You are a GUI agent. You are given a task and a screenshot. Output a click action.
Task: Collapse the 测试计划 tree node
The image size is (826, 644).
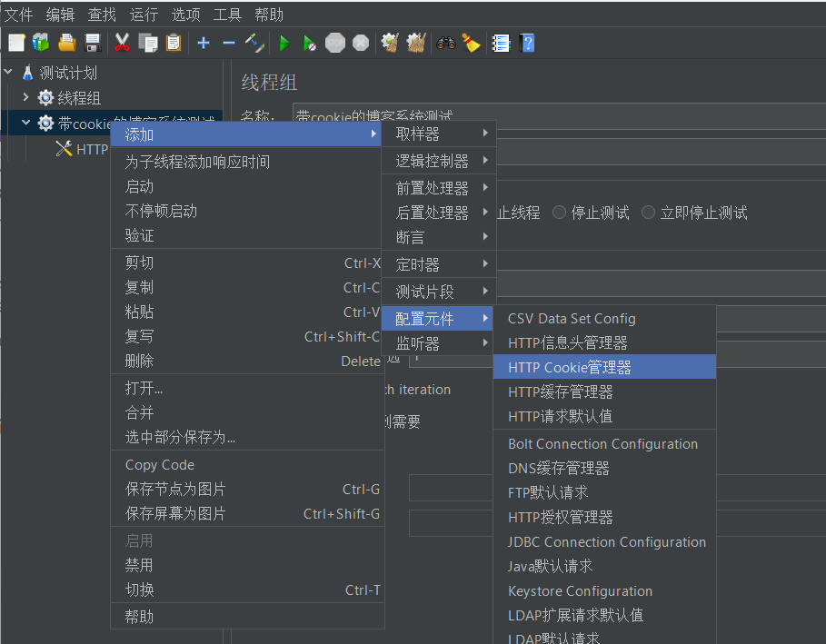pos(8,71)
